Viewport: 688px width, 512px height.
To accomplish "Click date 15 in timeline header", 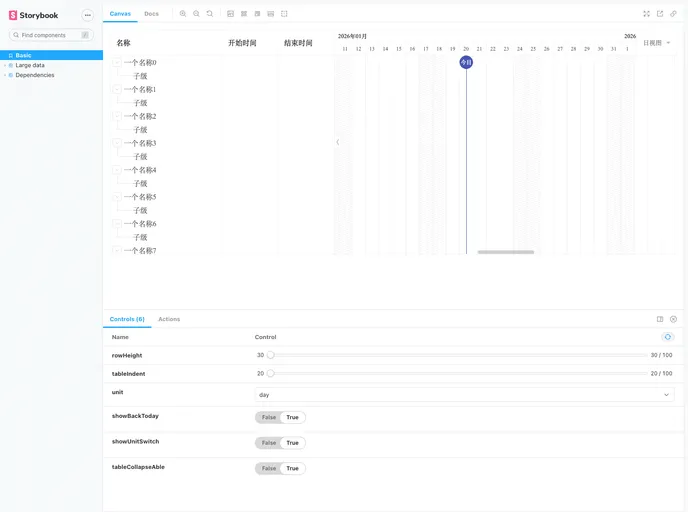I will tap(399, 49).
